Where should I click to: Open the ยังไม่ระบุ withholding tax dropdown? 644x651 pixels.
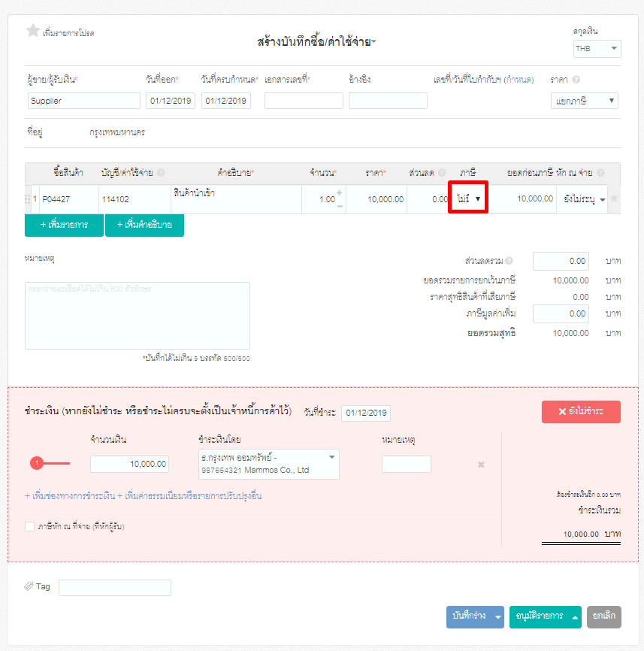coord(581,199)
